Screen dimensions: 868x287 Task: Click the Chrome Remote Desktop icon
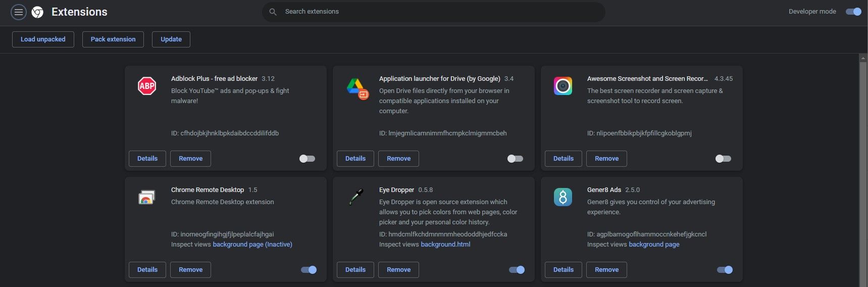[146, 197]
